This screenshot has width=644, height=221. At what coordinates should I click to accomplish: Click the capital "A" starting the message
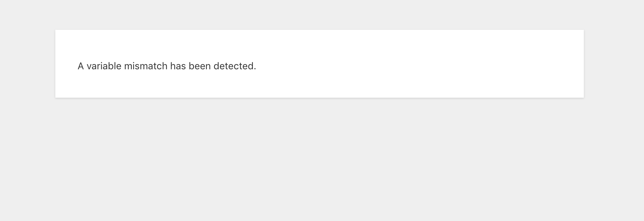point(81,66)
